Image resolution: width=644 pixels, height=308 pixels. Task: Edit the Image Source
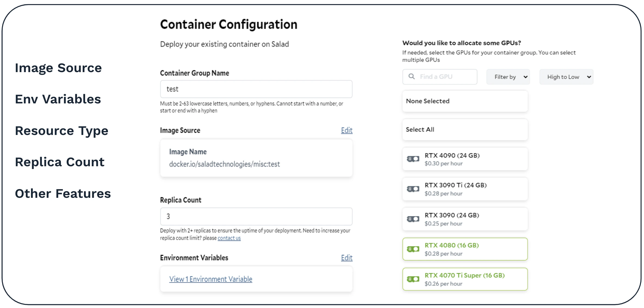pyautogui.click(x=346, y=130)
